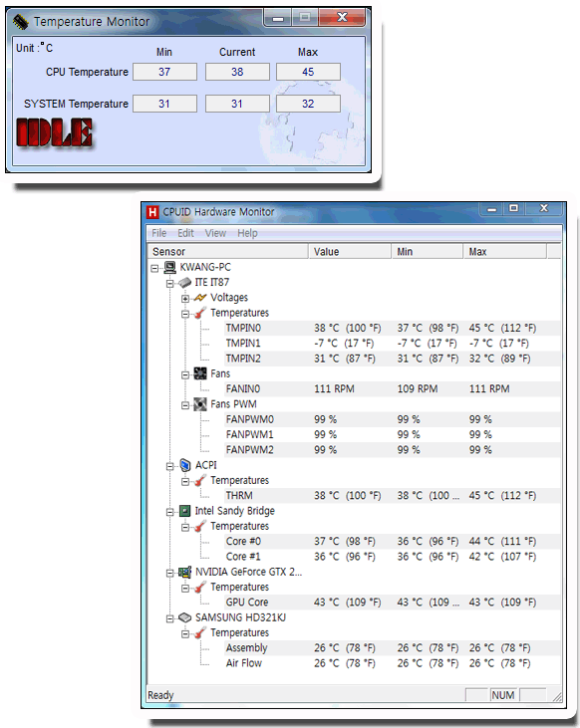The width and height of the screenshot is (580, 728).
Task: Collapse the Fans PWM node
Action: click(x=185, y=405)
